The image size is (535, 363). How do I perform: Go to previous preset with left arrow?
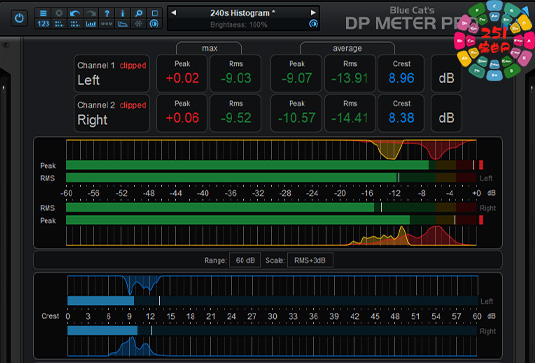174,13
